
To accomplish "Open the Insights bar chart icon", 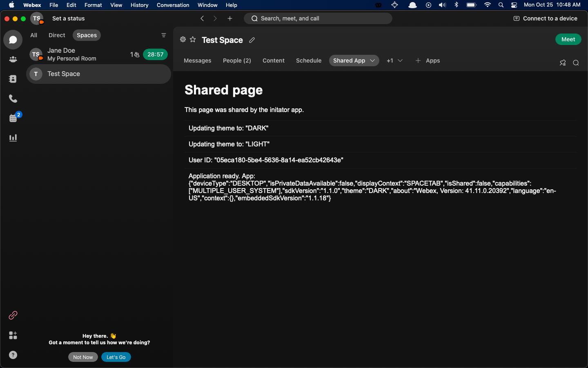I will coord(13,138).
